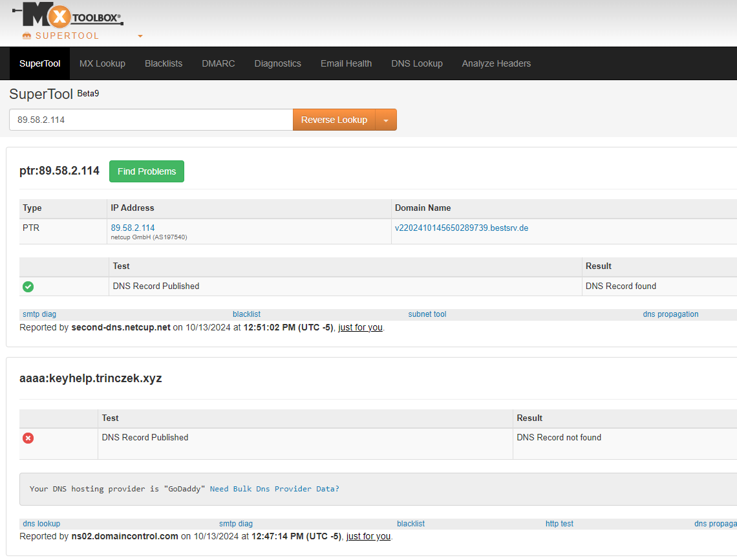Go to the DMARC tab
This screenshot has height=560, width=737.
tap(218, 63)
